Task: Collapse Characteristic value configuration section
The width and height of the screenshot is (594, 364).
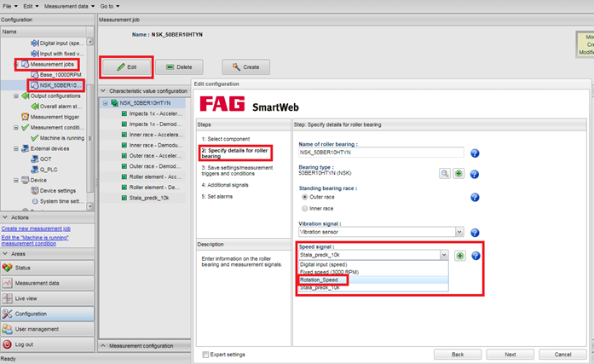Action: (103, 91)
